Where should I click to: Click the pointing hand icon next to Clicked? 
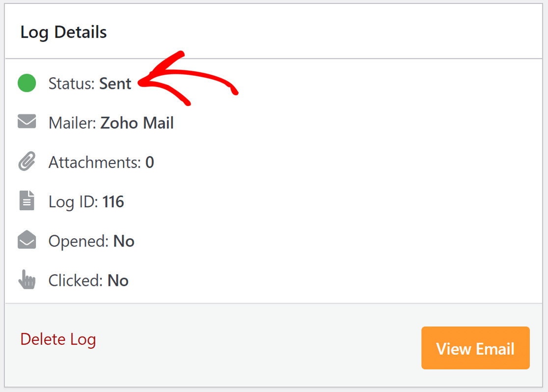[x=27, y=280]
